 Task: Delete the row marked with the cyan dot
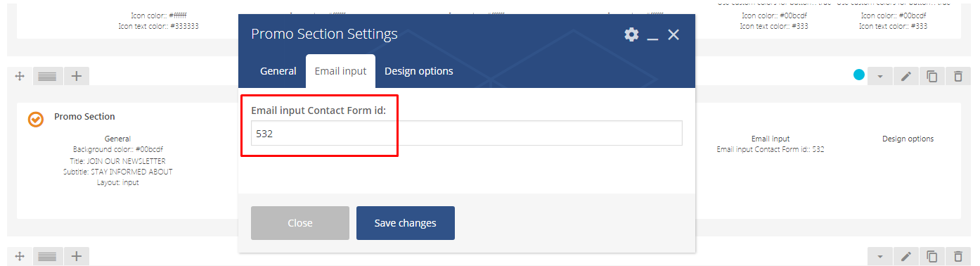tap(958, 76)
